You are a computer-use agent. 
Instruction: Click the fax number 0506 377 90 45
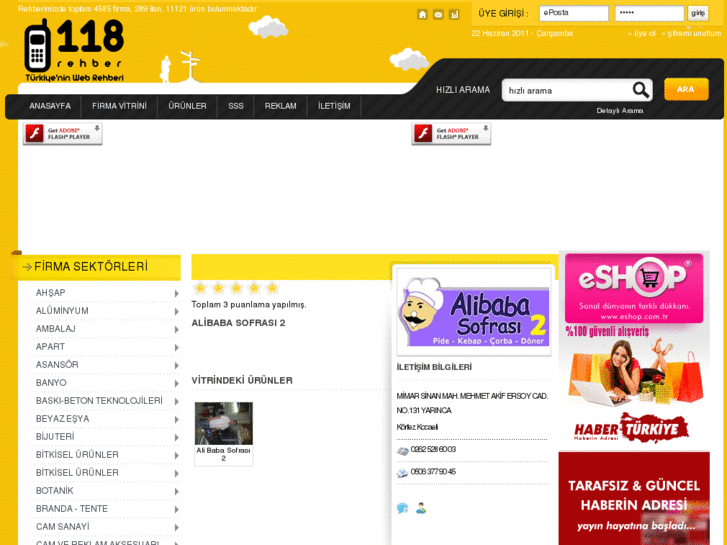tap(433, 471)
